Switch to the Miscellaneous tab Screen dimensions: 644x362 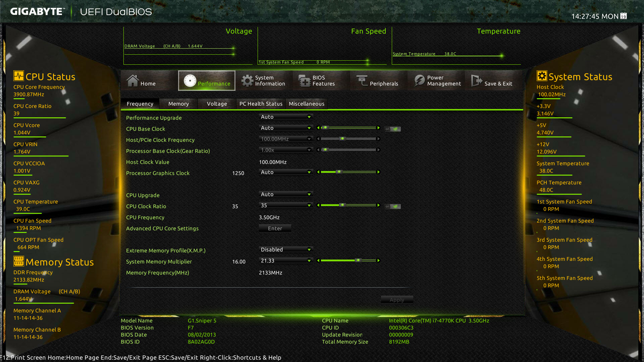pos(307,104)
